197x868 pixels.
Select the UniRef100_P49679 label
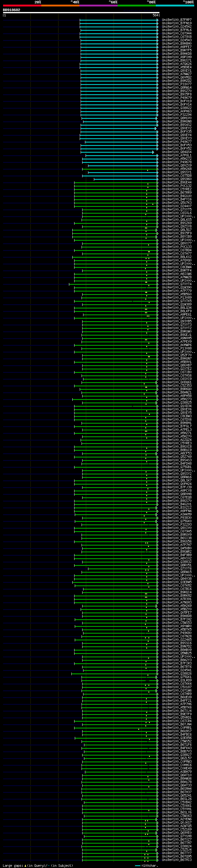point(177,98)
